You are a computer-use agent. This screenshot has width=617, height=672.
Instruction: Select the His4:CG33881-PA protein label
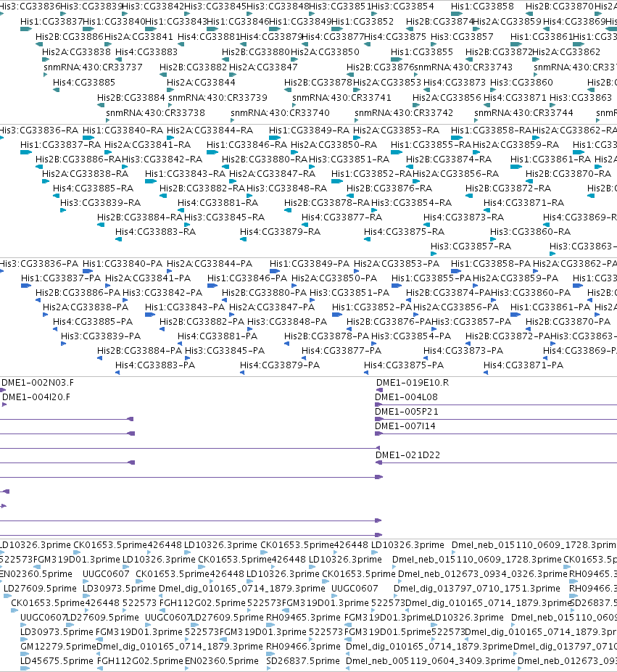(x=218, y=337)
